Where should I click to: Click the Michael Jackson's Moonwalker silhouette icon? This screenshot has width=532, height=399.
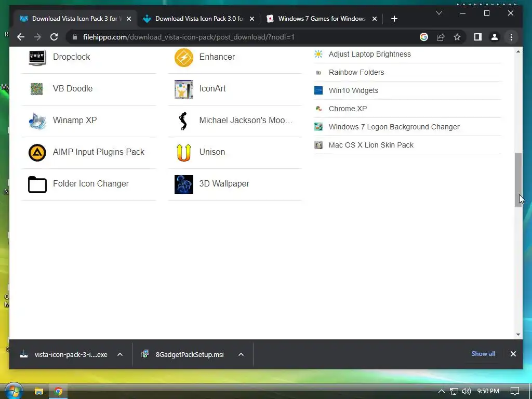183,121
